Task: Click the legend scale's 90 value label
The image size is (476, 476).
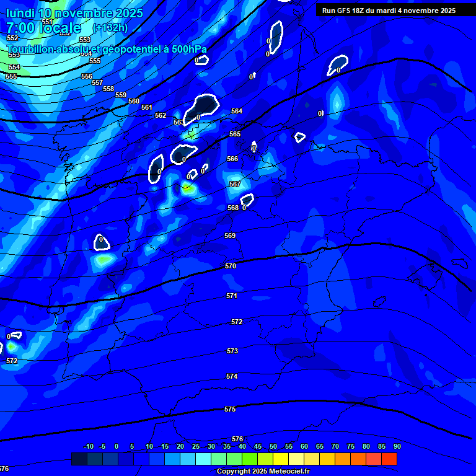Action: point(397,446)
